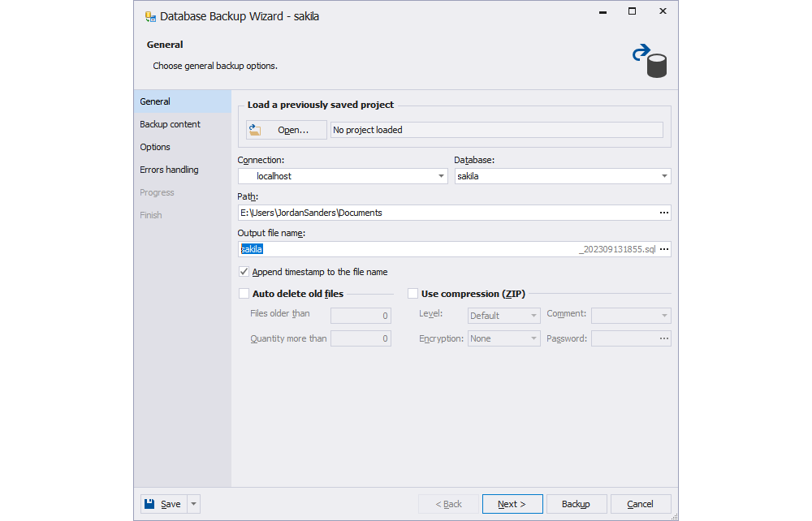Enable Use compression (ZIP)
812x521 pixels.
(x=412, y=293)
